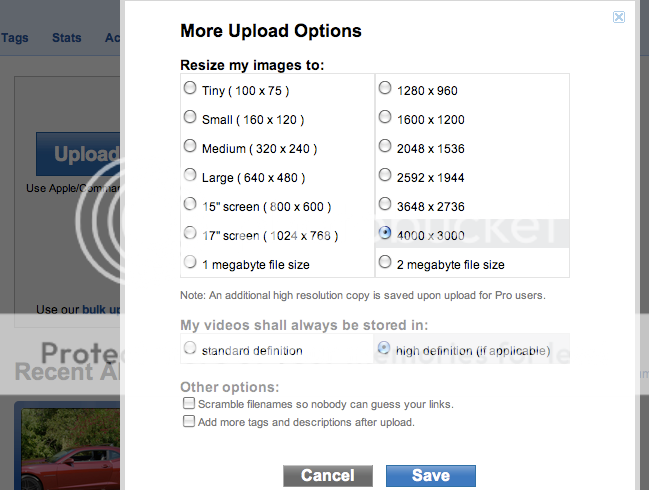Save the upload options
The image size is (649, 490).
point(430,476)
